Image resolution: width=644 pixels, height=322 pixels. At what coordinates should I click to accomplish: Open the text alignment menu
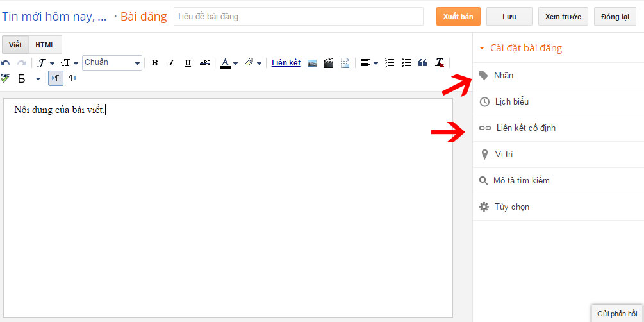(x=369, y=63)
